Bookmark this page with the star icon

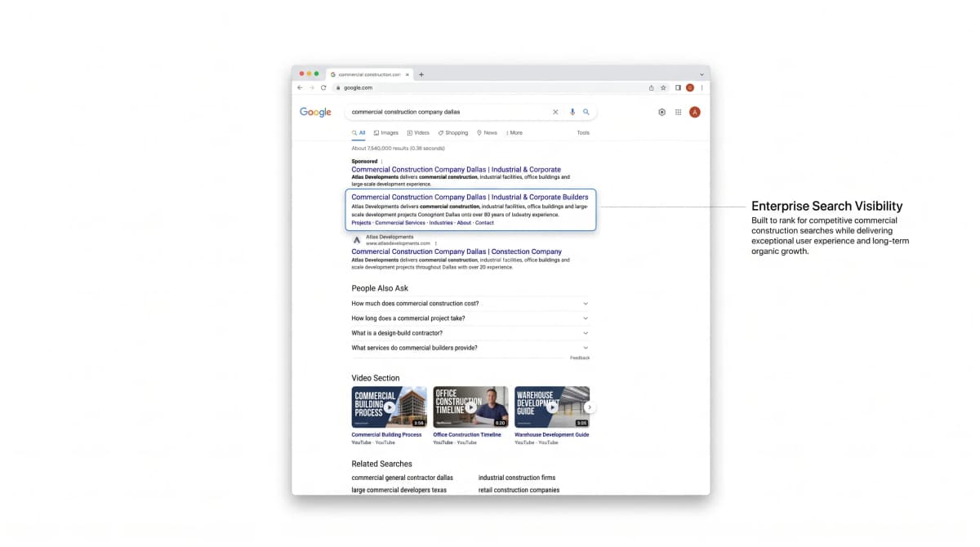[x=663, y=87]
